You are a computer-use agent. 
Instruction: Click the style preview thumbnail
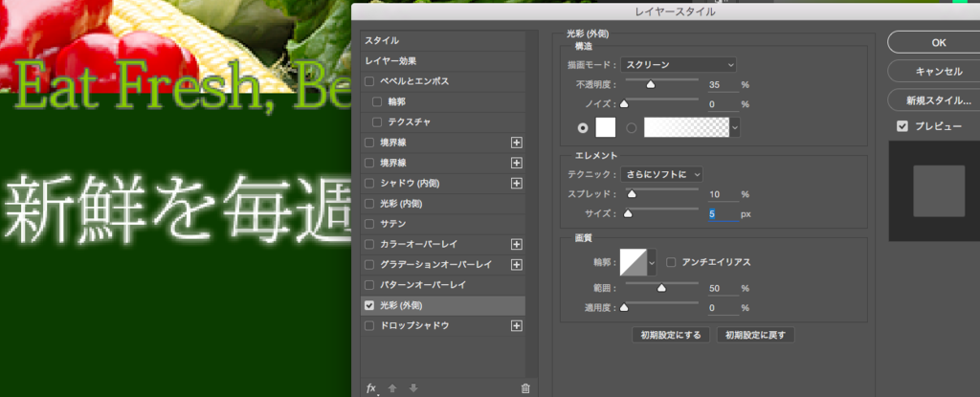point(939,190)
